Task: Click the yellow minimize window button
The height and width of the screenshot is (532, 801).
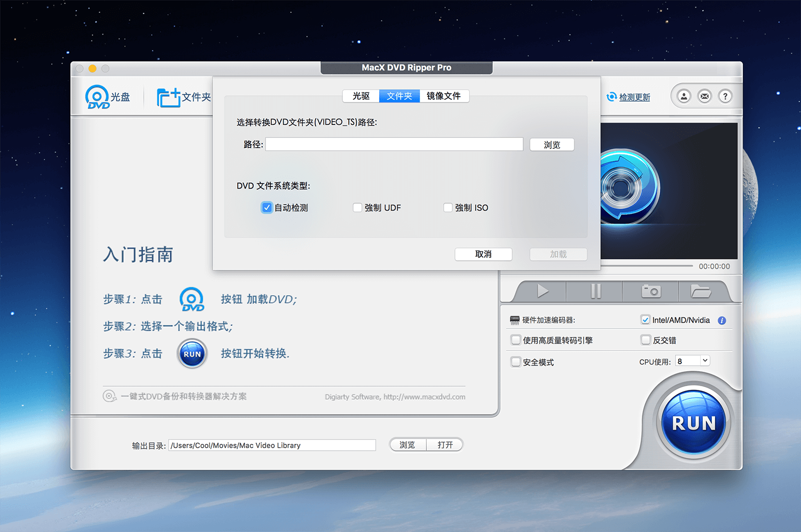Action: (x=92, y=68)
